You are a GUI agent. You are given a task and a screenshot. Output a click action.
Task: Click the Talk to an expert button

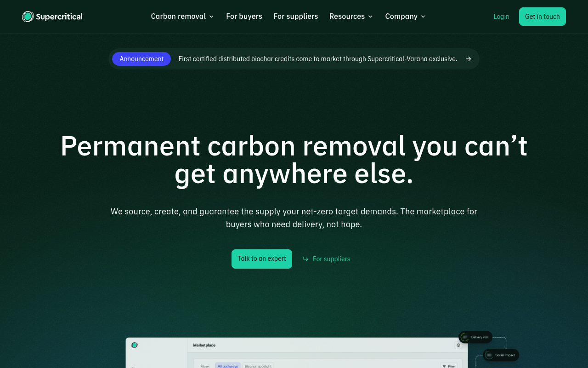pos(262,259)
